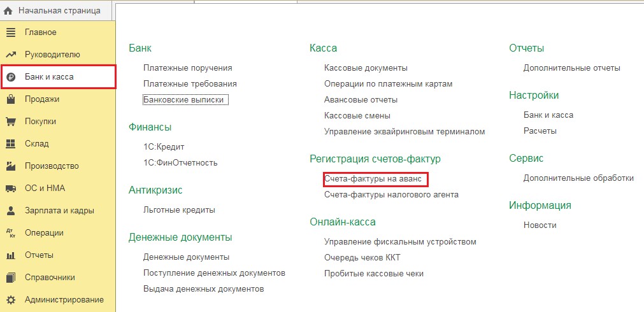Click the Онлайн-касса group heading

[x=343, y=222]
